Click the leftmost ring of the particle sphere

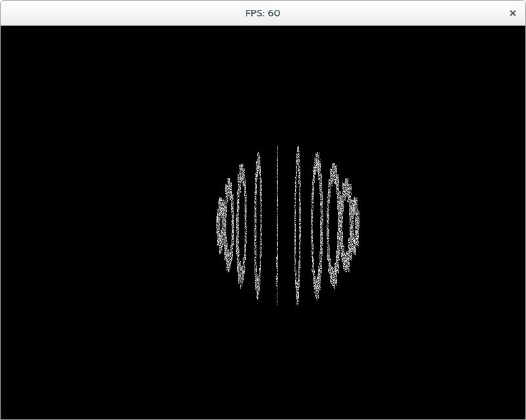point(221,225)
